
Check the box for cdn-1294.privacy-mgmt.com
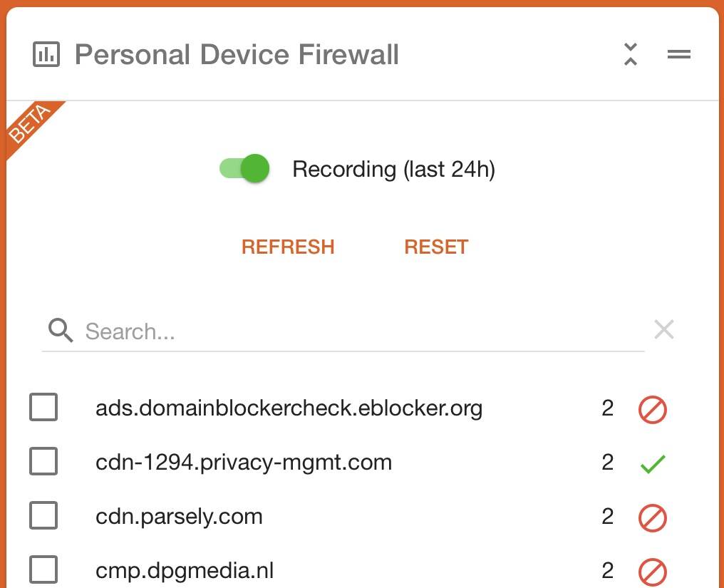point(43,461)
